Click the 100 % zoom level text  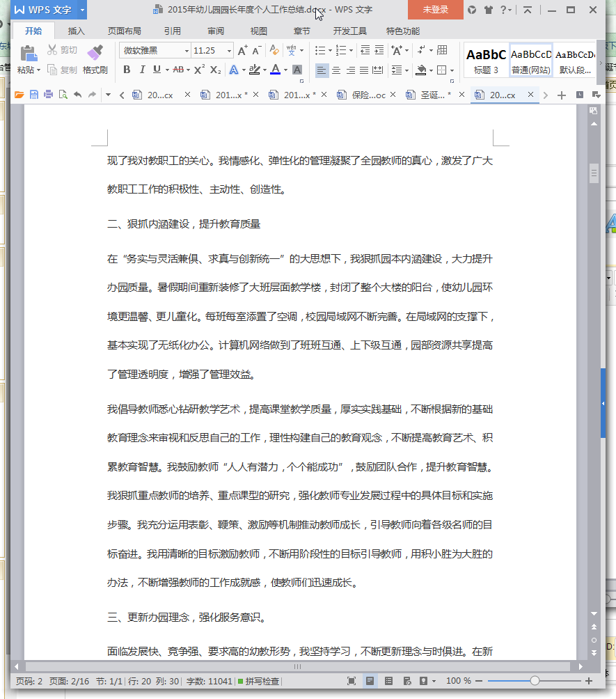click(x=458, y=681)
